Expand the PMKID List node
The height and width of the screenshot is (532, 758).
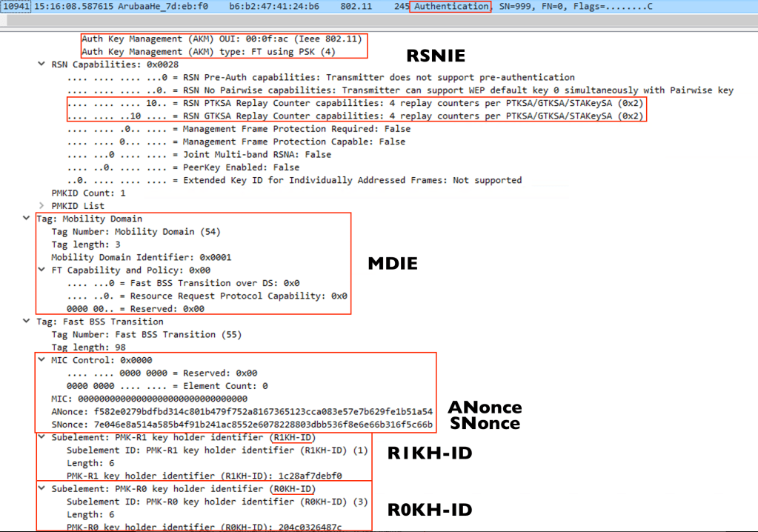pyautogui.click(x=41, y=205)
